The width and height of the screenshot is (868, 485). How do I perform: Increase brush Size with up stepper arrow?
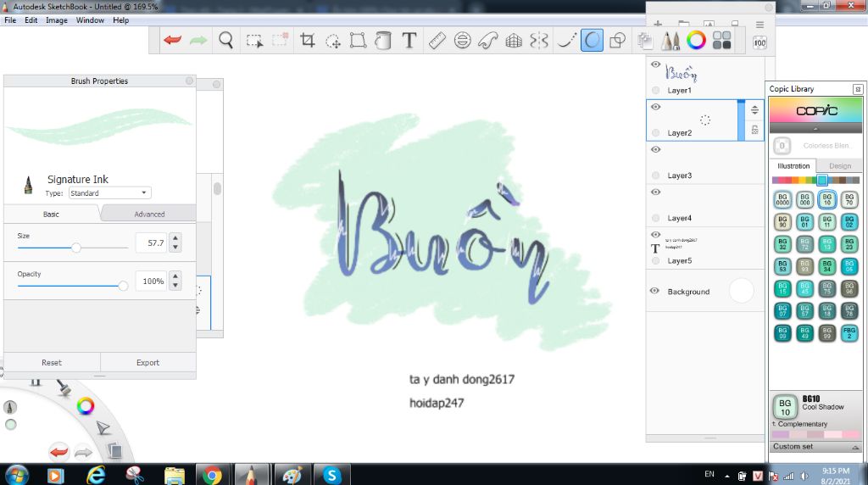[175, 238]
